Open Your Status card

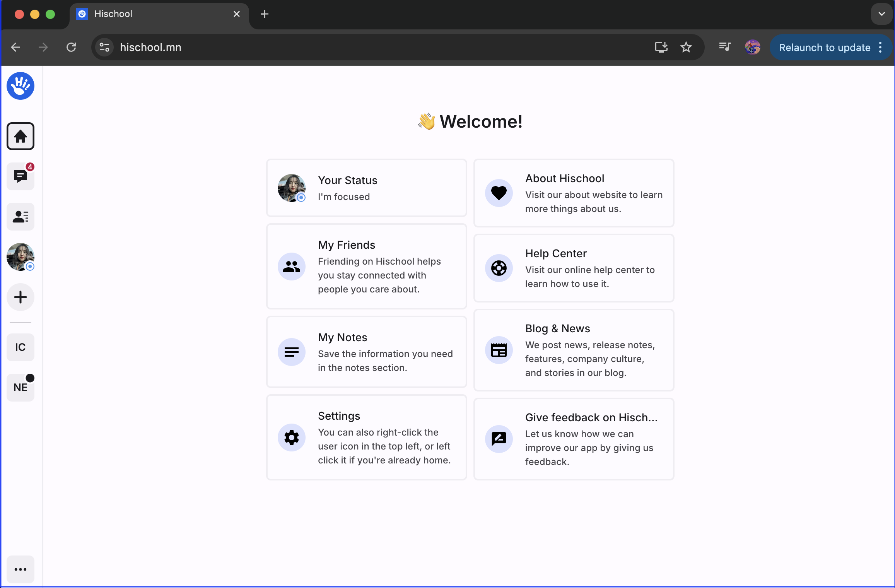click(x=367, y=188)
